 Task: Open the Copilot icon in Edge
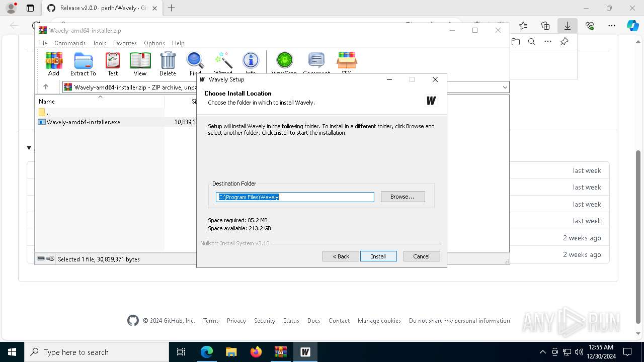pos(632,26)
